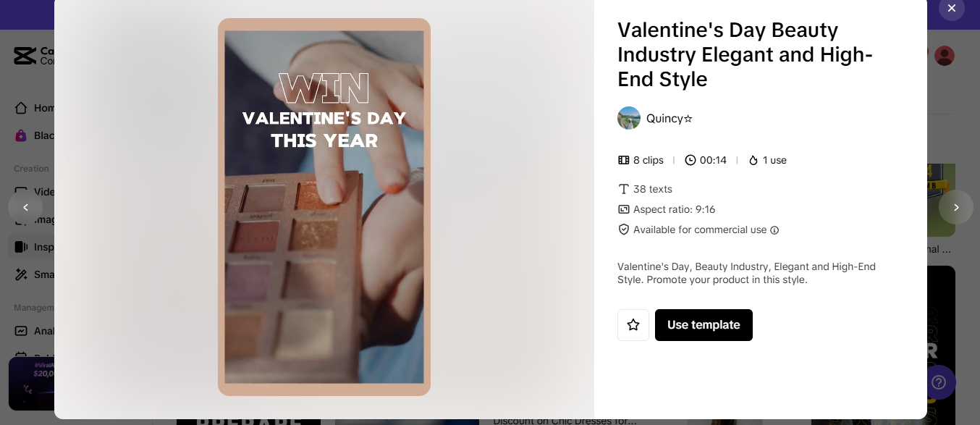Click the film clips icon
This screenshot has width=980, height=425.
point(624,160)
